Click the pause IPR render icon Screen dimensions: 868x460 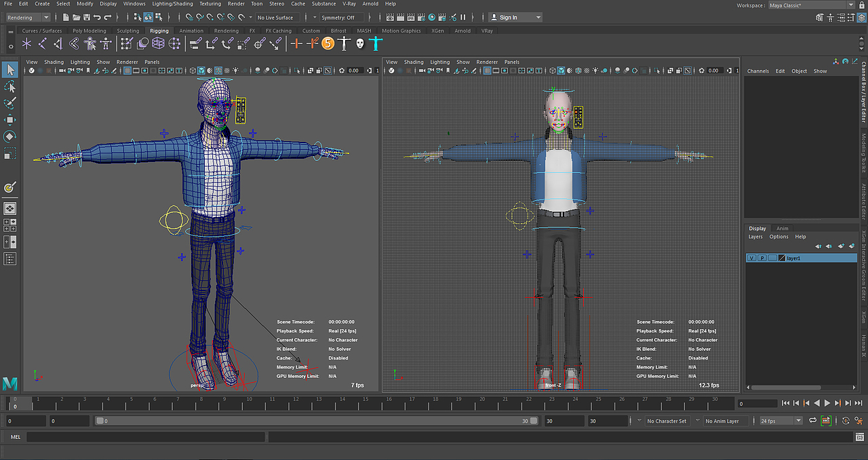tap(463, 17)
